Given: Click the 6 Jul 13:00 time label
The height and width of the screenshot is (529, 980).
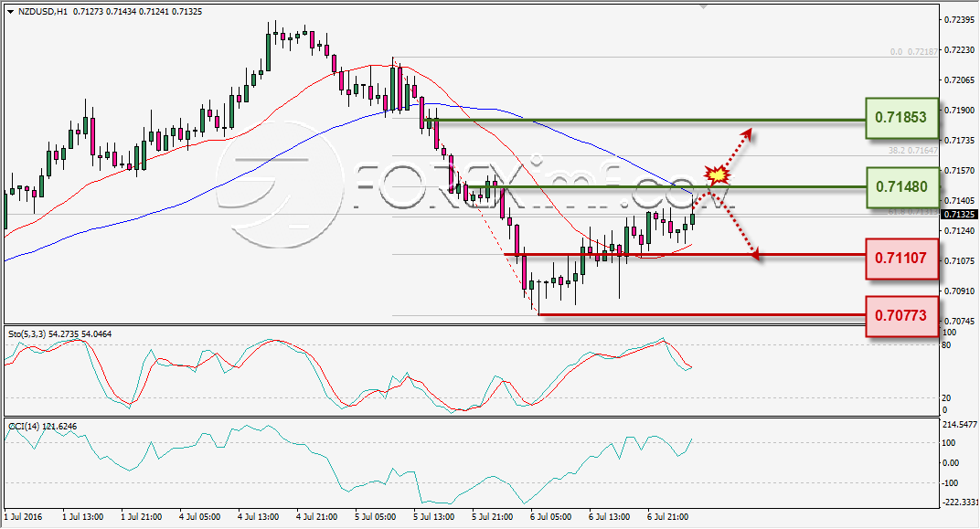Looking at the screenshot, I should point(610,517).
